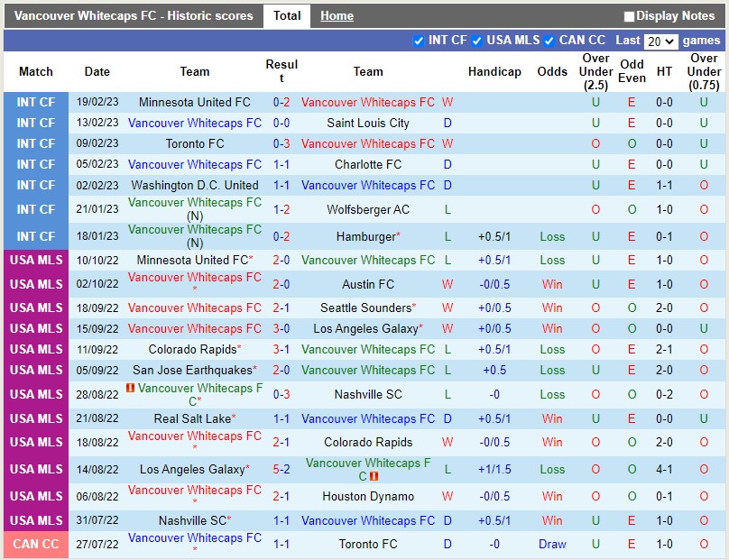
Task: Click the 5-2 score on 14/08/22
Action: point(281,470)
